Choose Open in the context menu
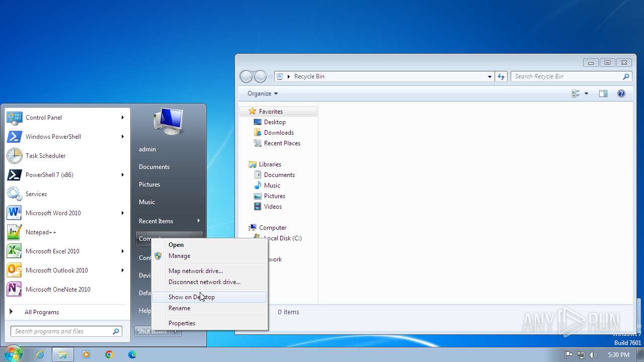 [x=210, y=245]
